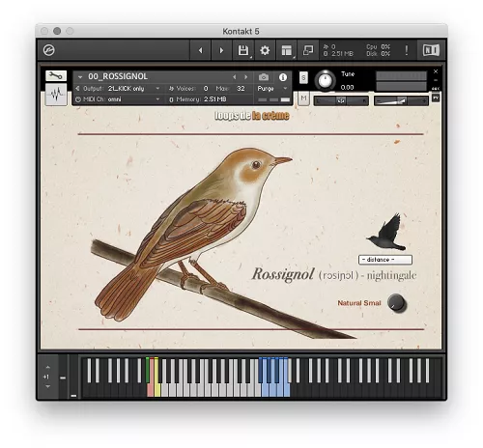Click the minimize button of instrument header
The width and height of the screenshot is (483, 448).
[x=436, y=80]
